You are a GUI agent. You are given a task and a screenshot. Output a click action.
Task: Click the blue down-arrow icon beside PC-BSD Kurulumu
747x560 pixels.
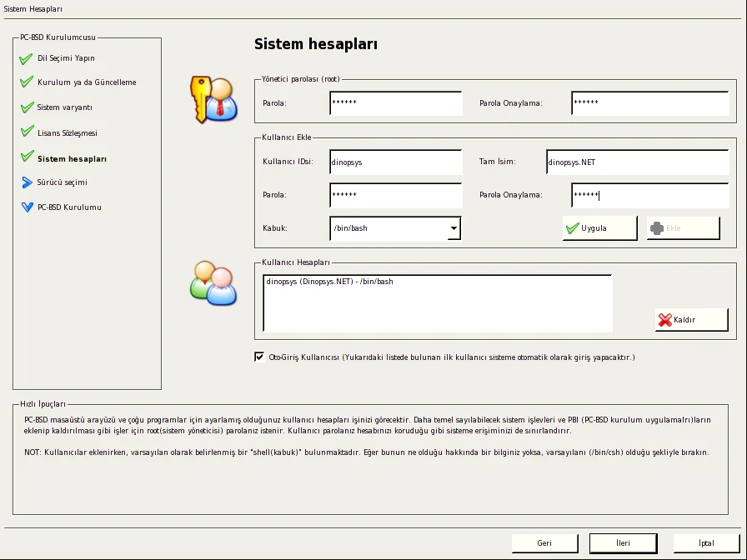pyautogui.click(x=28, y=207)
